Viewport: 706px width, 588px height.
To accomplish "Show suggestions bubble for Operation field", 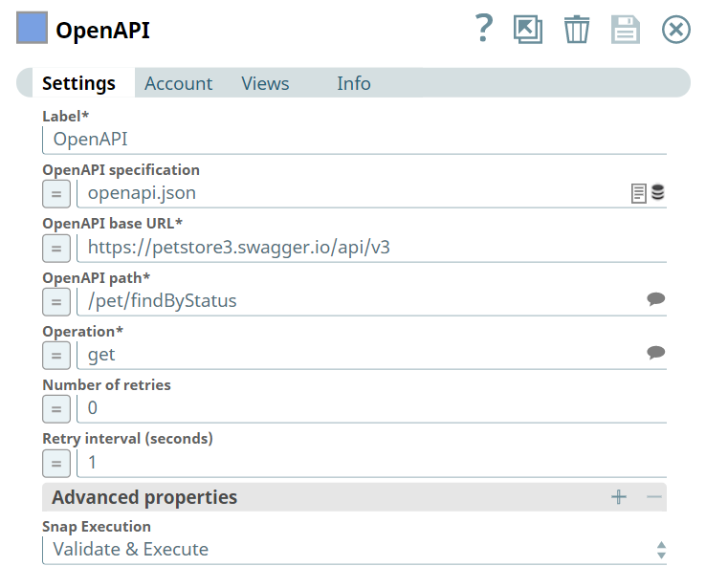I will coord(656,354).
